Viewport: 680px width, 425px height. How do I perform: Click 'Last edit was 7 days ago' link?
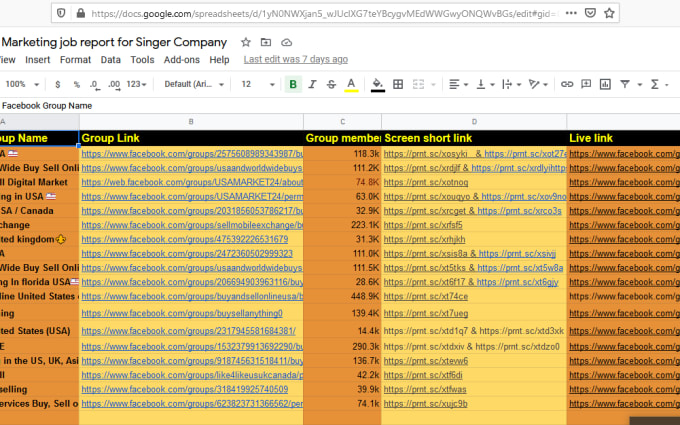pyautogui.click(x=296, y=59)
